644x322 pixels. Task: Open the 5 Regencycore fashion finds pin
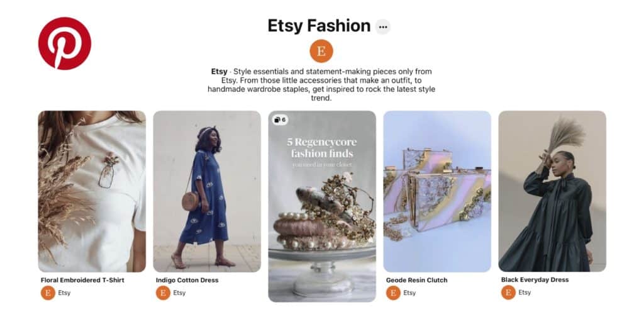point(322,206)
